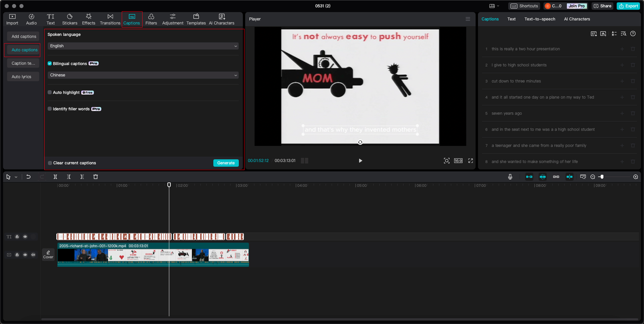Enable the Auto highlight checkbox
Screen dimensions: 644x324
pos(50,92)
